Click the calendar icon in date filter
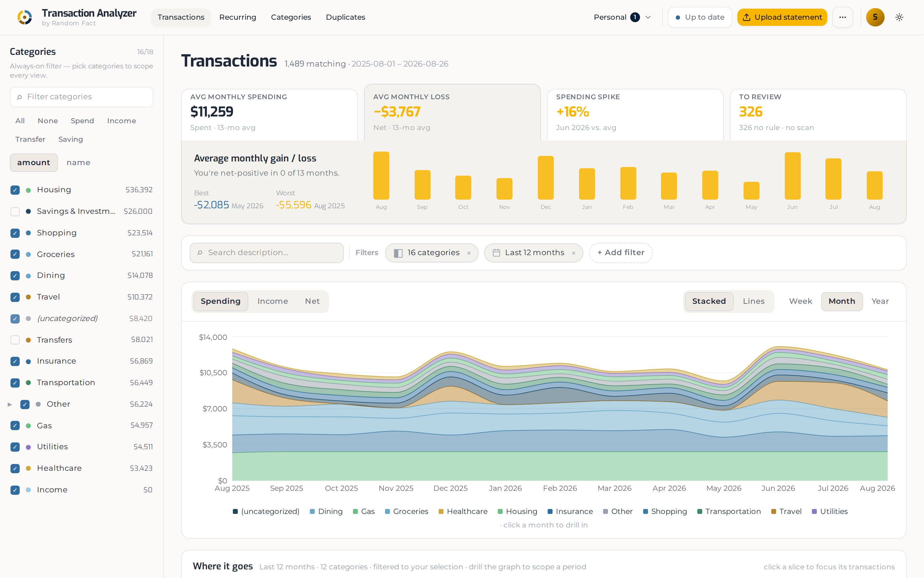 tap(496, 253)
